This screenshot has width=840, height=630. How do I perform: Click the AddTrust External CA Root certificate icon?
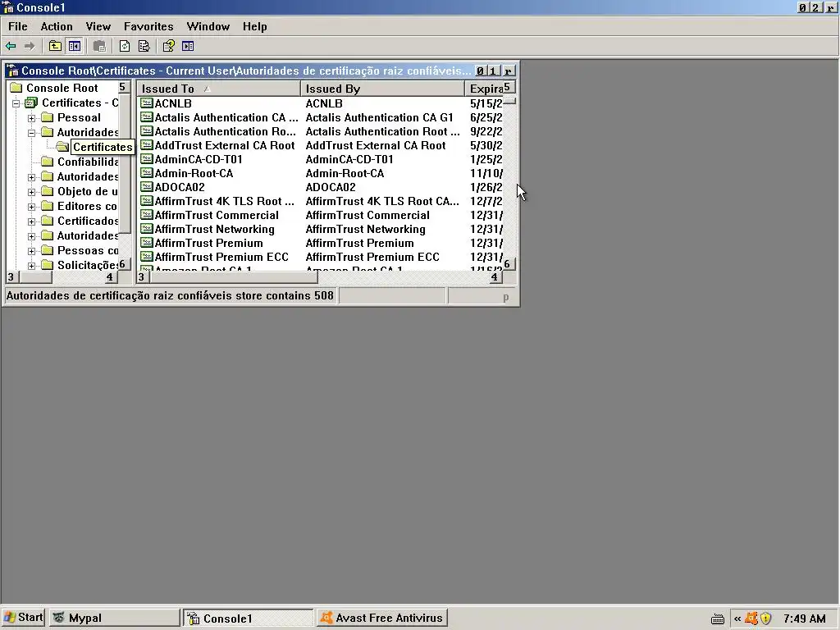tap(146, 145)
